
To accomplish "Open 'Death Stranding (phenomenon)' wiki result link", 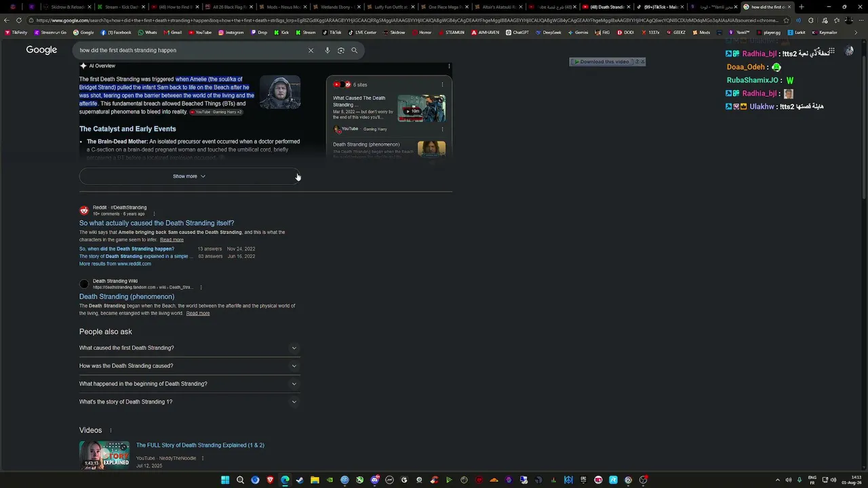I will coord(127,297).
